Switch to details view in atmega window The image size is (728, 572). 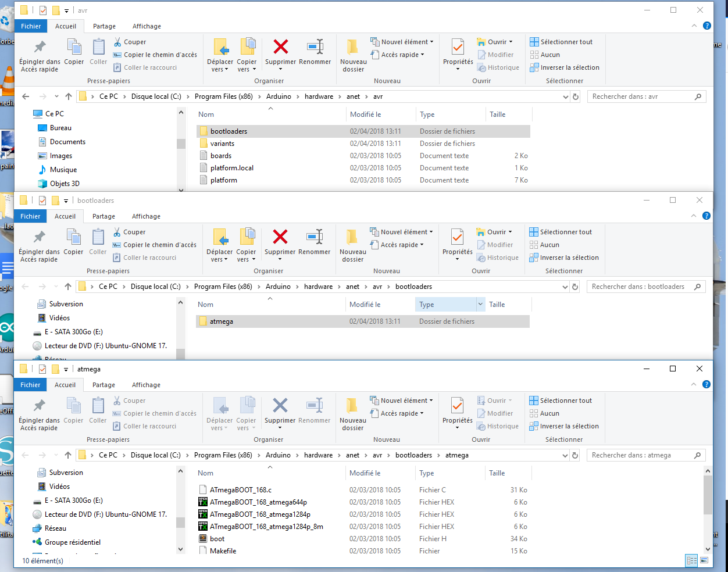pos(692,561)
